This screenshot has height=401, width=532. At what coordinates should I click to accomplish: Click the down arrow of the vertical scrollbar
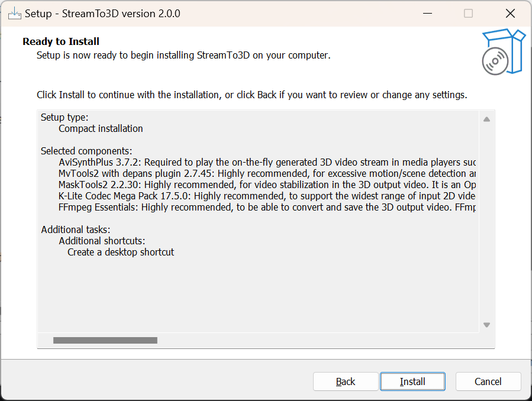486,325
